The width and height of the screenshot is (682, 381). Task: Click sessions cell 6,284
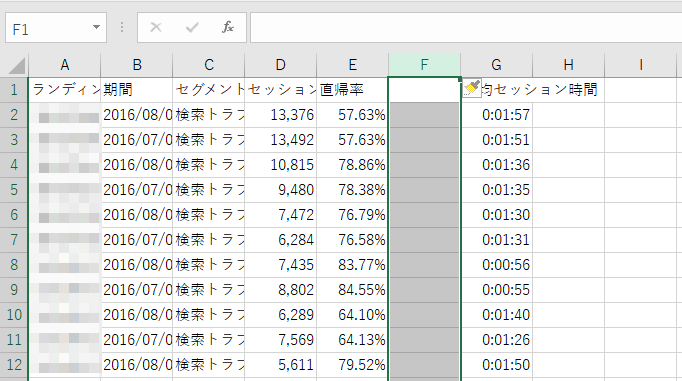[281, 240]
